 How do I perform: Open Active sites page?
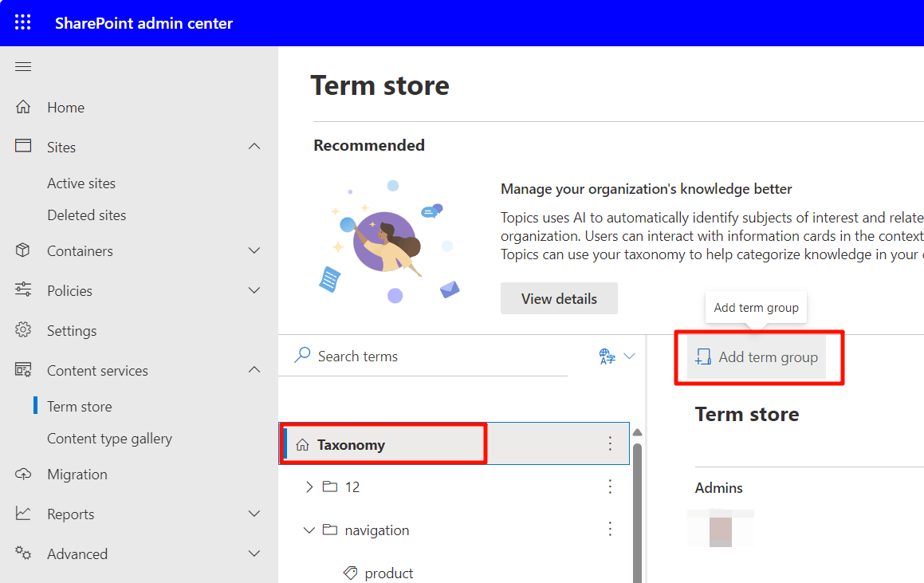(x=81, y=183)
